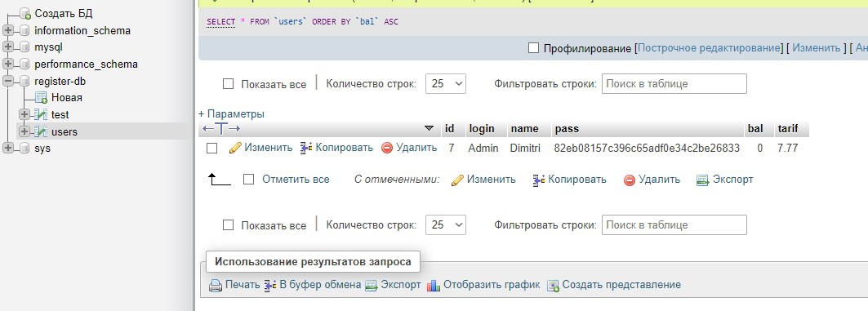868x311 pixels.
Task: Click copy icon in С отмеченными actions
Action: 539,180
